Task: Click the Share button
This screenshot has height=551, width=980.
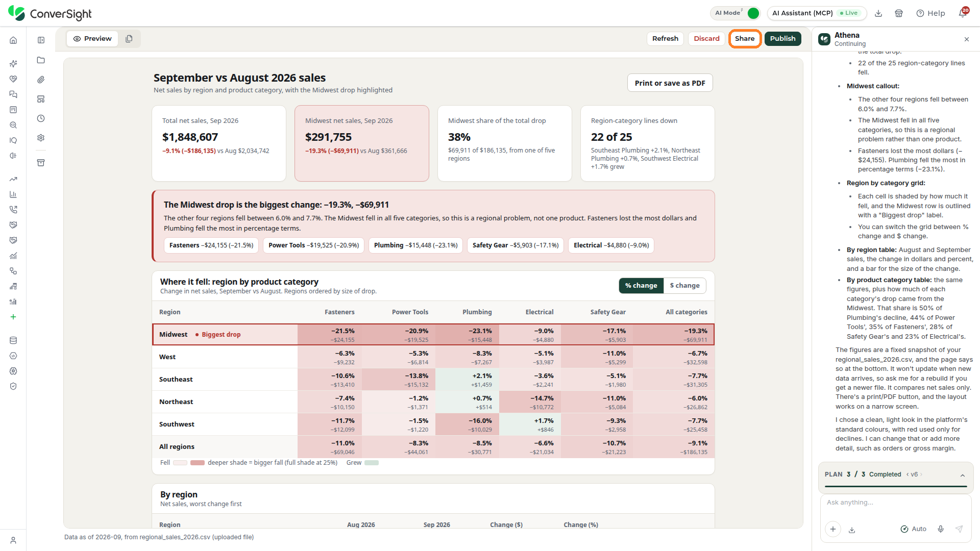Action: [745, 39]
